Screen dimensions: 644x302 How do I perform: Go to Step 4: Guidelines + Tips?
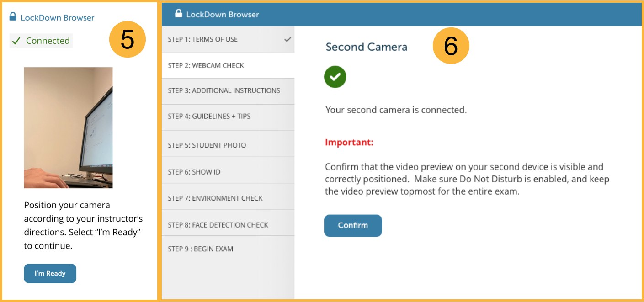(x=209, y=116)
